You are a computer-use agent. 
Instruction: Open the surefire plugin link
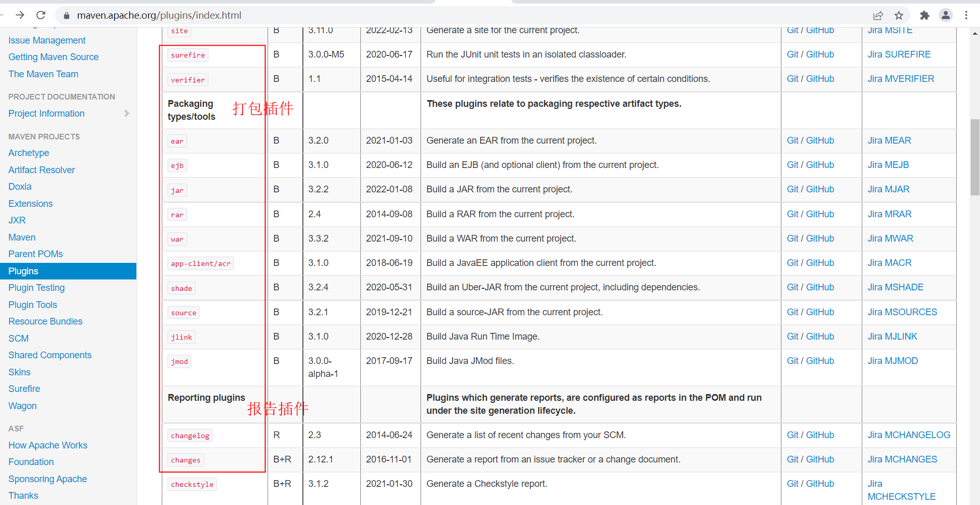tap(188, 55)
